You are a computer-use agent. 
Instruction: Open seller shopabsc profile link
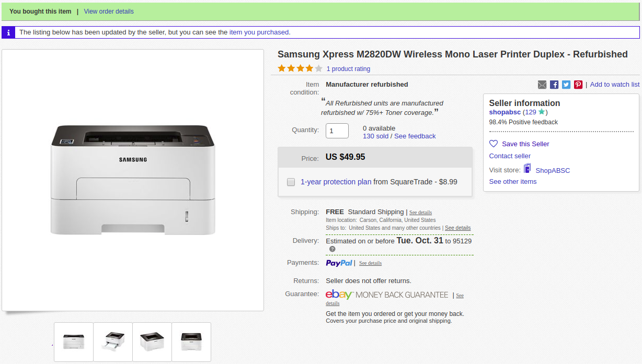coord(505,112)
